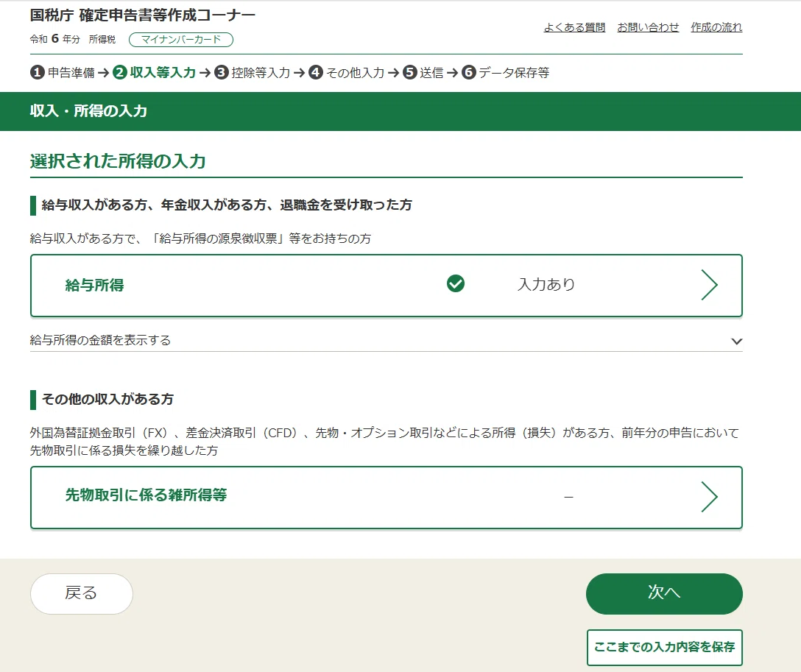Select step 4 その他入力
The image size is (801, 672).
pos(346,73)
